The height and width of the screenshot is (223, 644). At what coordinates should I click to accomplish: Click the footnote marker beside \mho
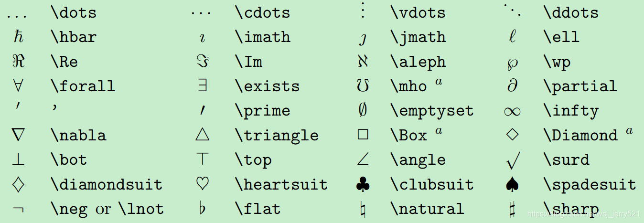coord(439,82)
